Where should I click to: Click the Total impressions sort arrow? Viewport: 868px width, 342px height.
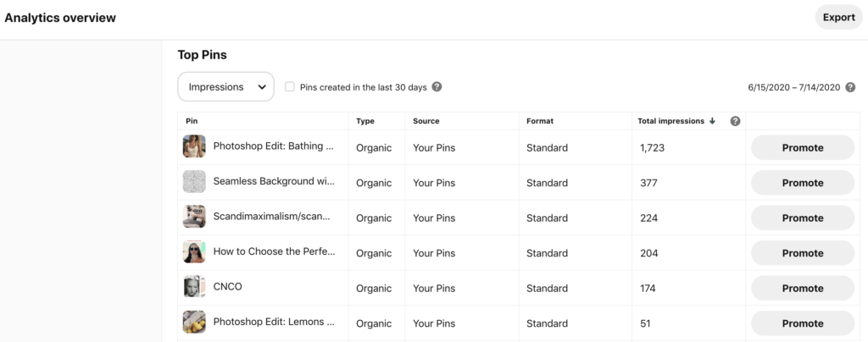pyautogui.click(x=712, y=121)
